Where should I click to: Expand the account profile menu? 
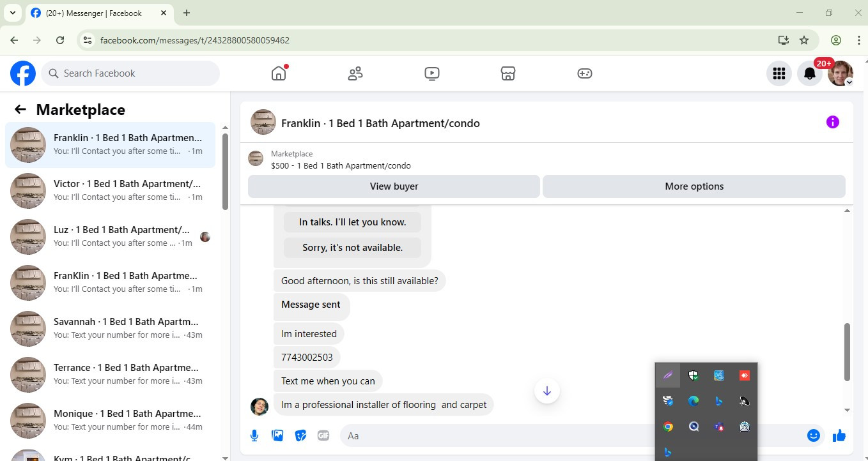click(841, 73)
